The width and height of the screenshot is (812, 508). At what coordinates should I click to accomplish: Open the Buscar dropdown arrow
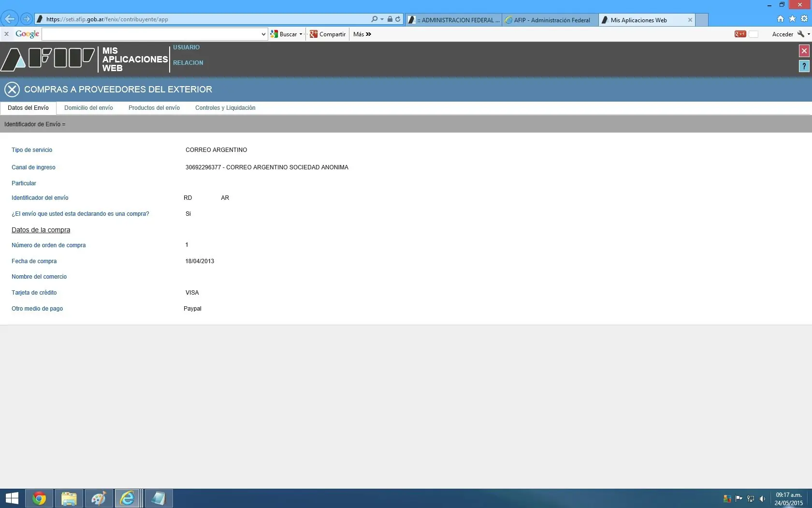click(x=301, y=34)
